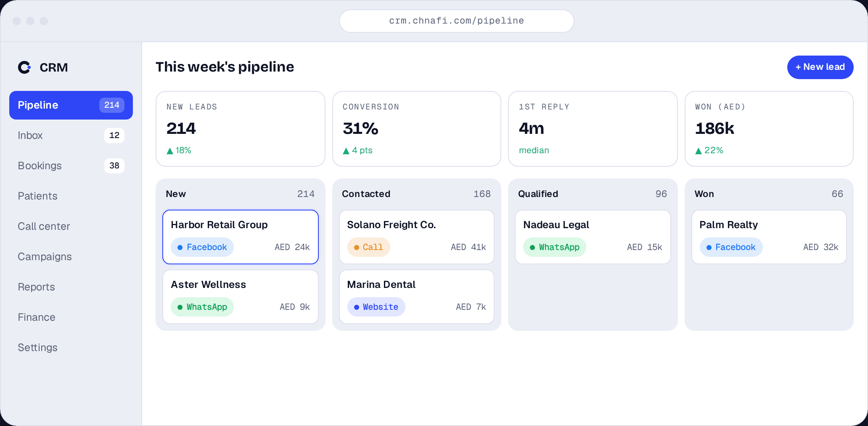Select Call center in sidebar

click(71, 226)
